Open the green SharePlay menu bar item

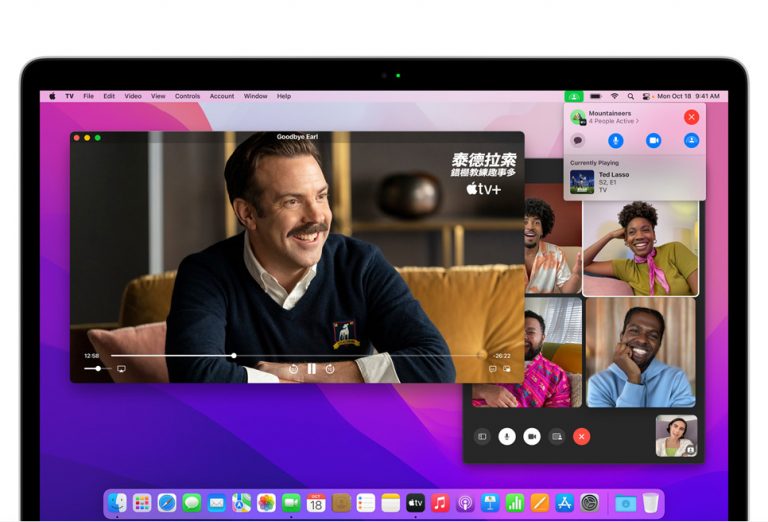[572, 96]
